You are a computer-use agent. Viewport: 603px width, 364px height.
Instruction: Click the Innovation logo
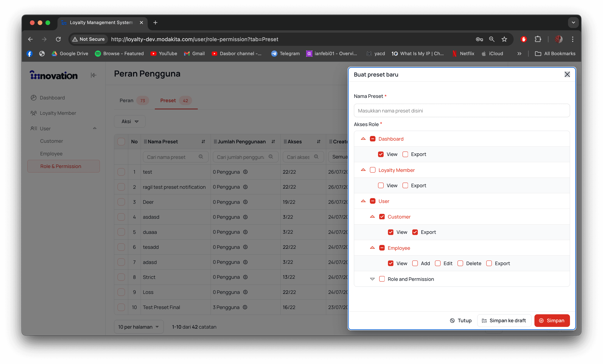tap(53, 75)
